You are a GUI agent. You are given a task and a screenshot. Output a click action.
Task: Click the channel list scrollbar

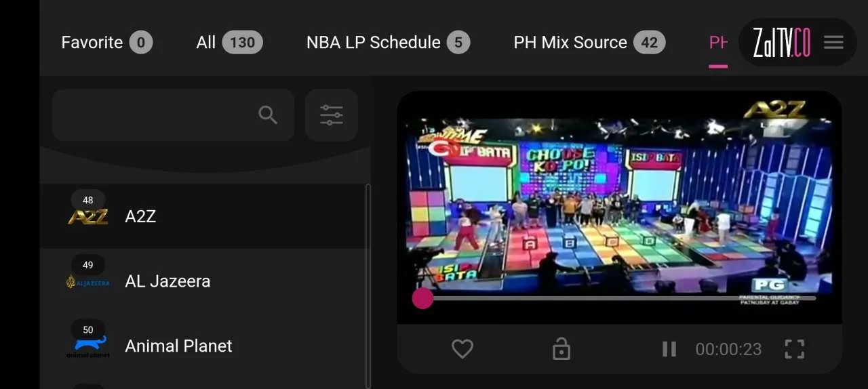368,285
